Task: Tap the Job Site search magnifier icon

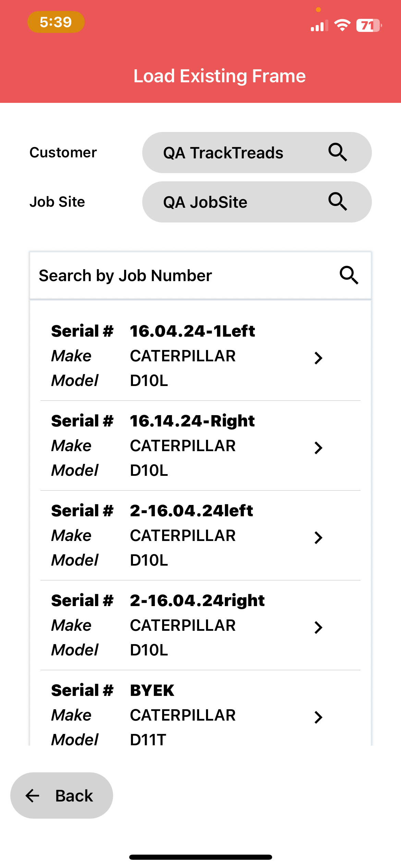Action: pos(338,202)
